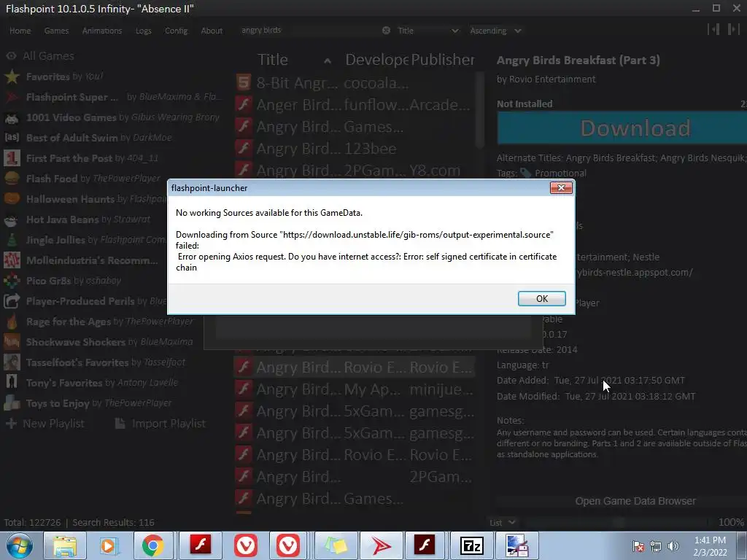Adjust the zoom scale slider
The width and height of the screenshot is (747, 560).
[x=619, y=522]
